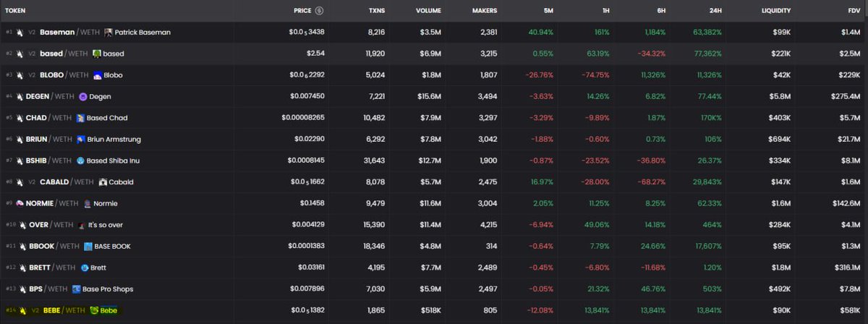Click the green based token logo icon
Screen dimensions: 868x324
tap(96, 54)
